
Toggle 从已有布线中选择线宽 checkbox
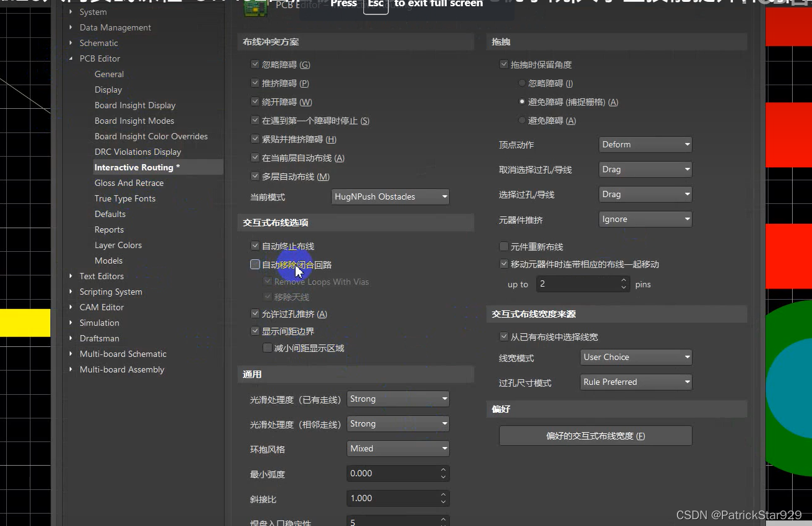click(504, 336)
